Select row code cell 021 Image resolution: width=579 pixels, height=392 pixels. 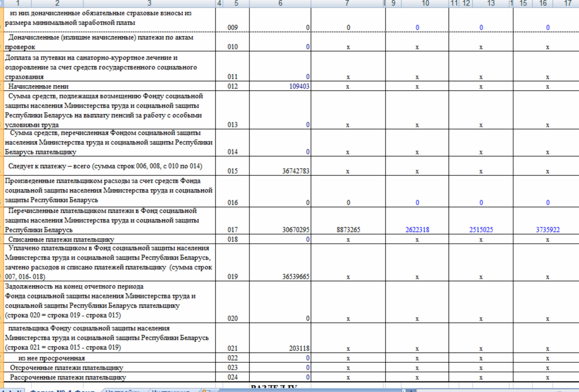pyautogui.click(x=232, y=338)
